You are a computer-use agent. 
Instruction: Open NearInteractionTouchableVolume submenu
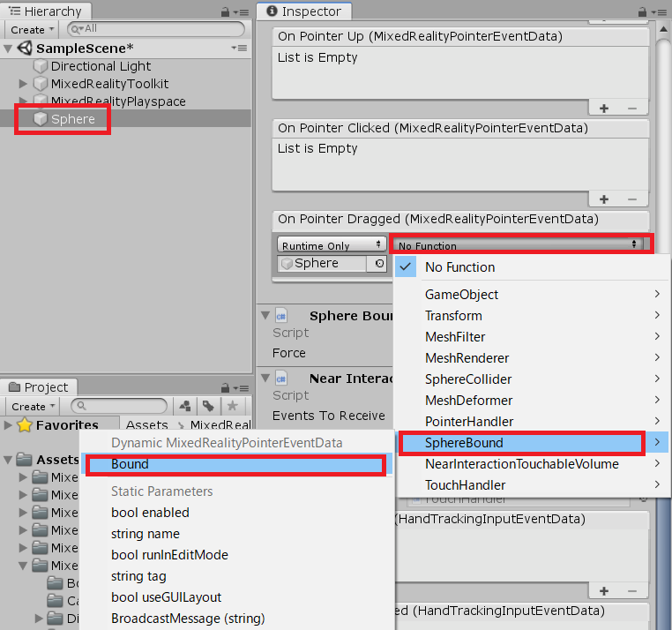(x=532, y=463)
